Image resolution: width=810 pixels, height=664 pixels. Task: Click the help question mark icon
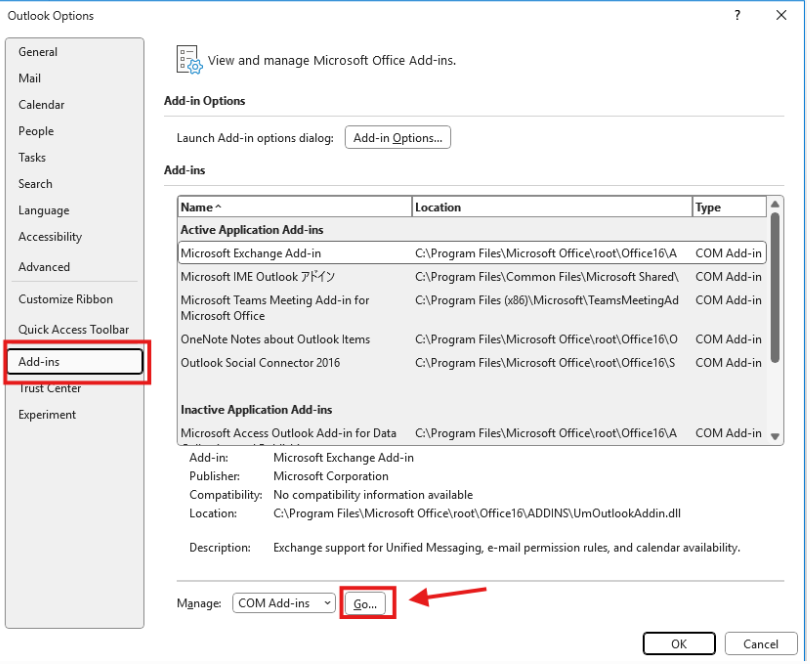pyautogui.click(x=737, y=16)
